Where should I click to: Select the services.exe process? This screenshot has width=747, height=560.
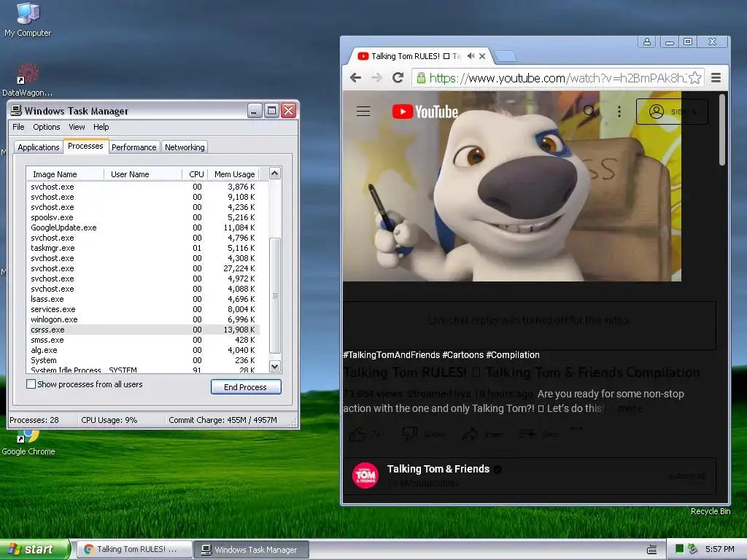[x=143, y=309]
